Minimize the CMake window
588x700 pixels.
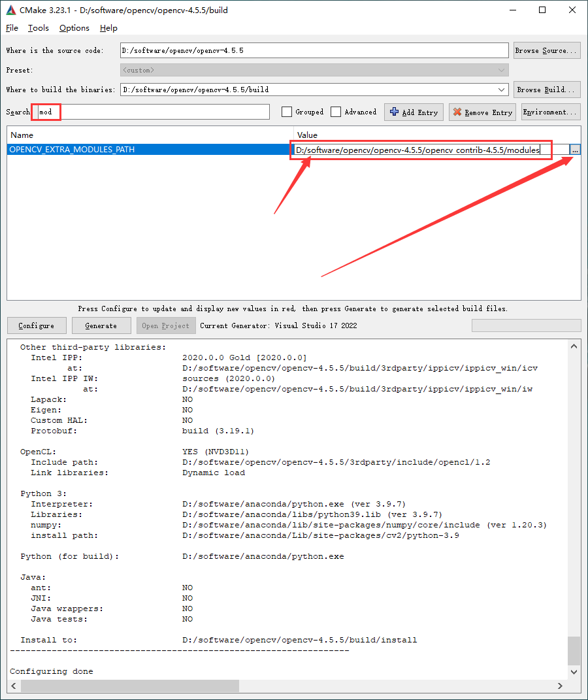513,10
